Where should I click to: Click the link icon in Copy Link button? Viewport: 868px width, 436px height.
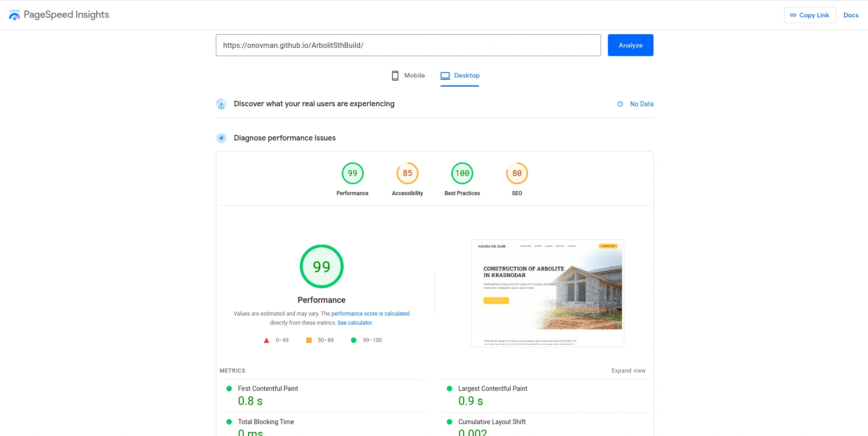click(x=793, y=15)
